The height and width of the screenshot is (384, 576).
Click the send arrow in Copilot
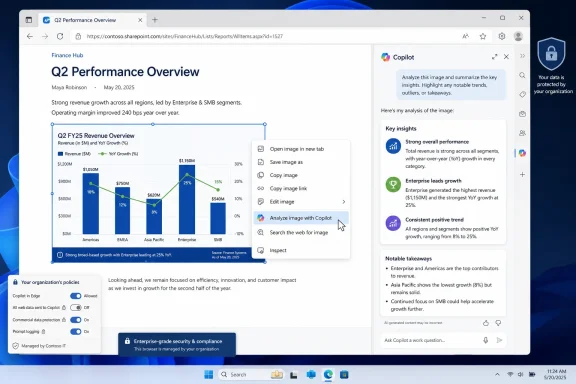coord(499,340)
